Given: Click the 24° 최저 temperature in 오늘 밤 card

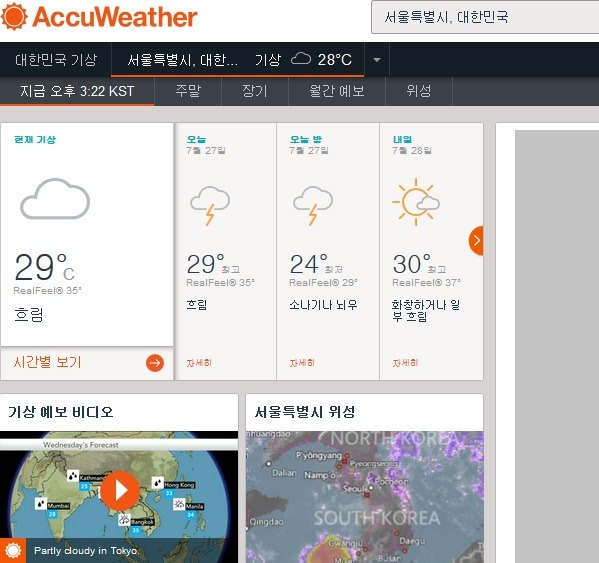Looking at the screenshot, I should coord(316,264).
